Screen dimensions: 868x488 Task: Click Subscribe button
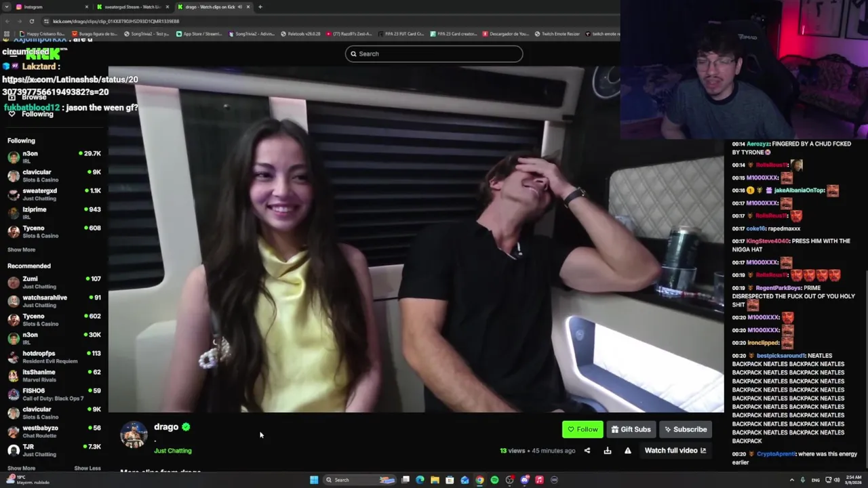point(685,430)
